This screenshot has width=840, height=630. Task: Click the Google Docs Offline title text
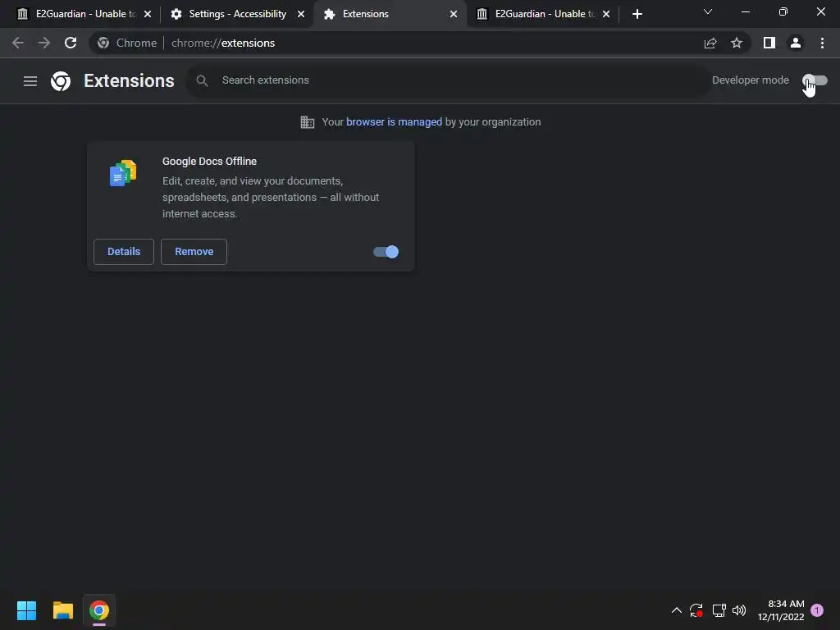(209, 162)
